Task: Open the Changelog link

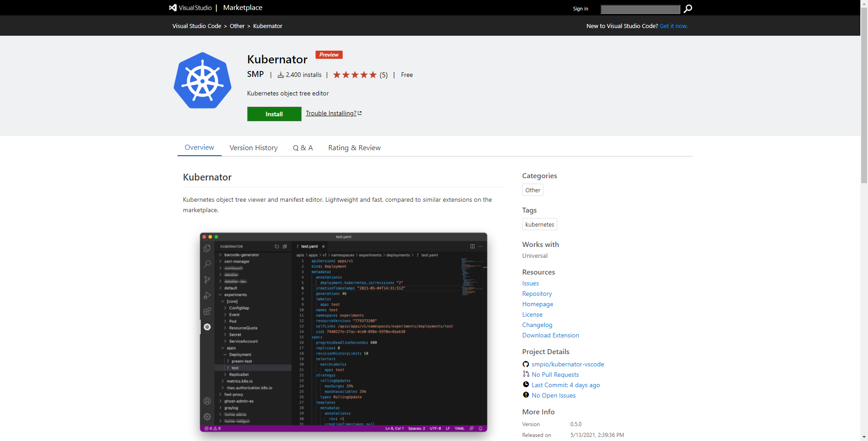Action: coord(537,325)
